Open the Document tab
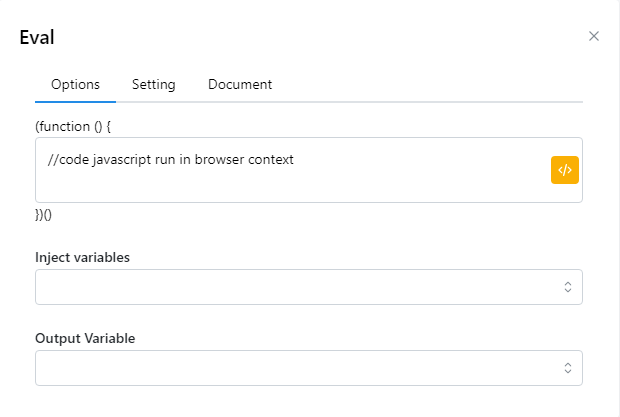The height and width of the screenshot is (417, 620). (240, 85)
